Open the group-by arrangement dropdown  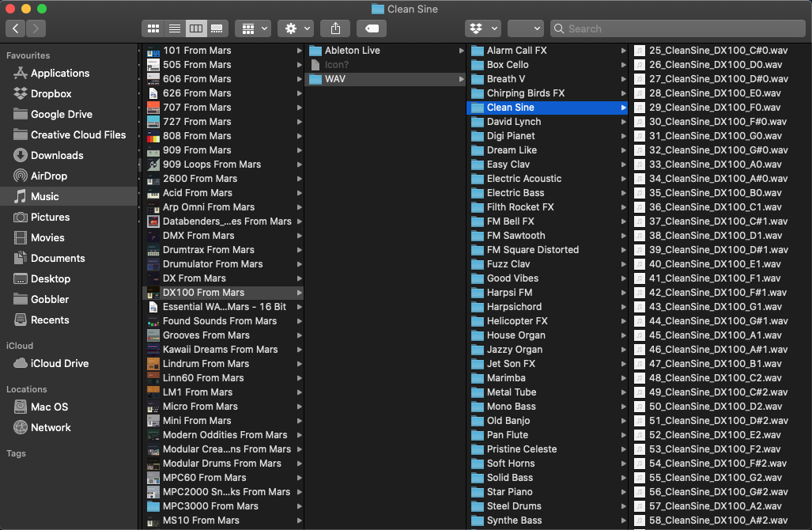254,28
